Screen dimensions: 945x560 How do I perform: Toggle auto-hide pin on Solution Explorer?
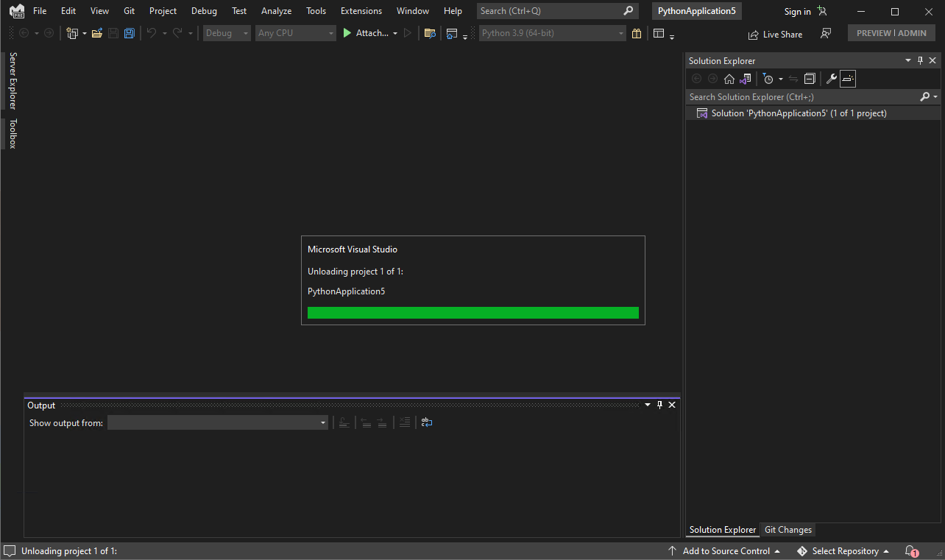920,60
